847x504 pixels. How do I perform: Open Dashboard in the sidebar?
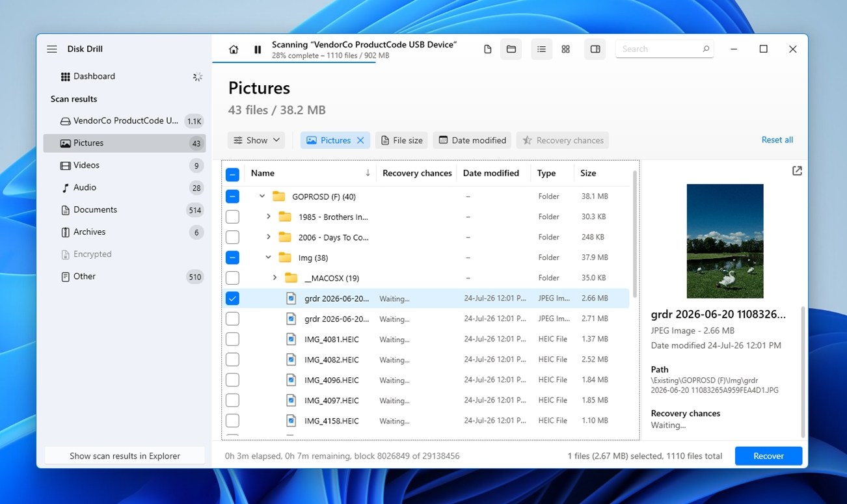[x=125, y=77]
